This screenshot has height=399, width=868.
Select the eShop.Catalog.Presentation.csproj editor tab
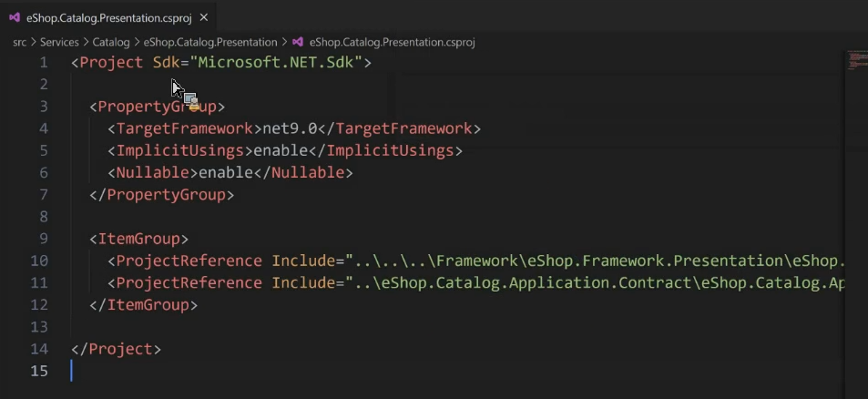[x=108, y=17]
